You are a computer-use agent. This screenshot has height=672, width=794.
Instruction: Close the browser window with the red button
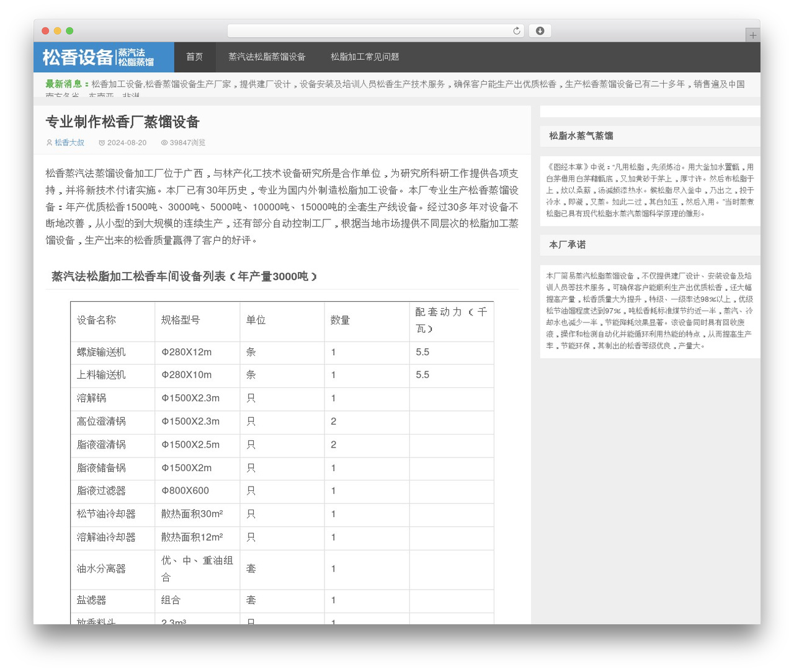(x=45, y=31)
